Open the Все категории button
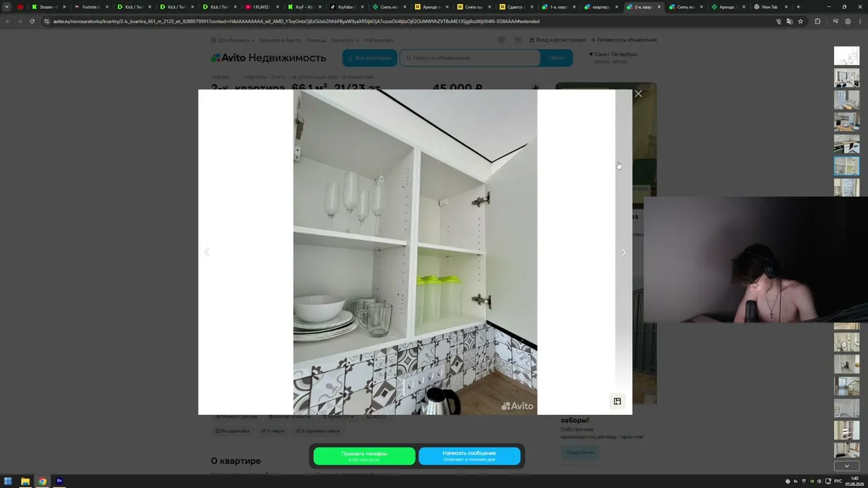 [370, 58]
